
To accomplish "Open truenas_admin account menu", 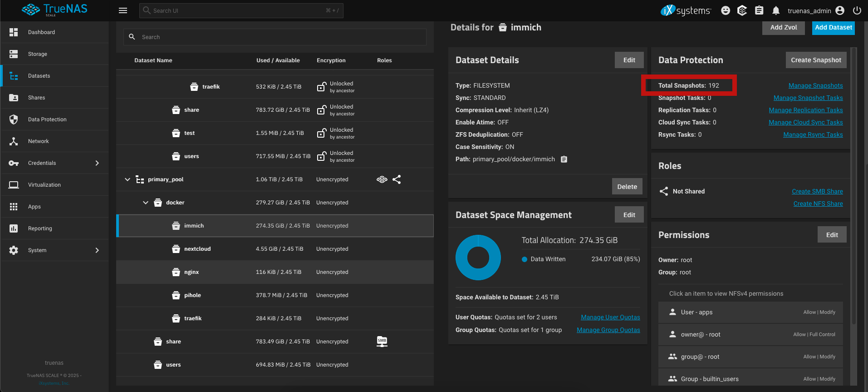I will click(x=816, y=10).
